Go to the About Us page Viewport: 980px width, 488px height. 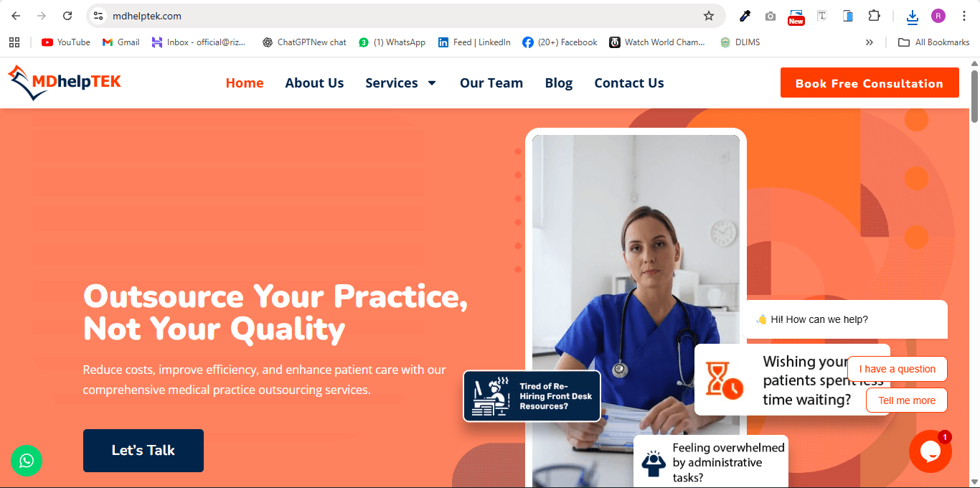pos(314,83)
